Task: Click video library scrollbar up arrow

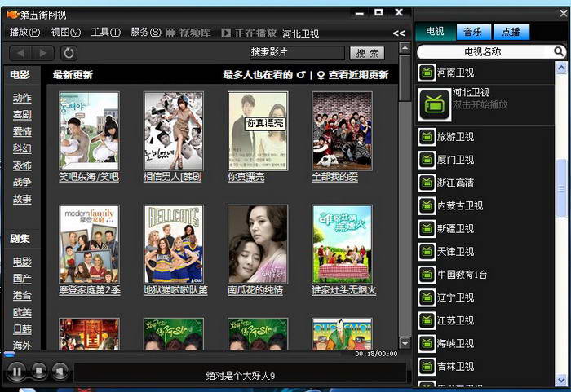Action: coord(405,48)
